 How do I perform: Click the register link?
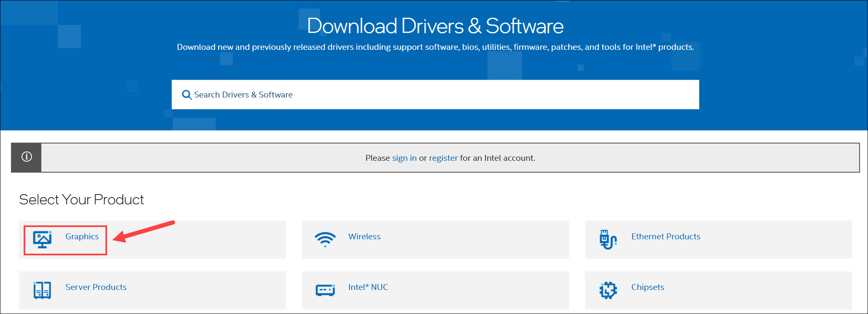443,158
